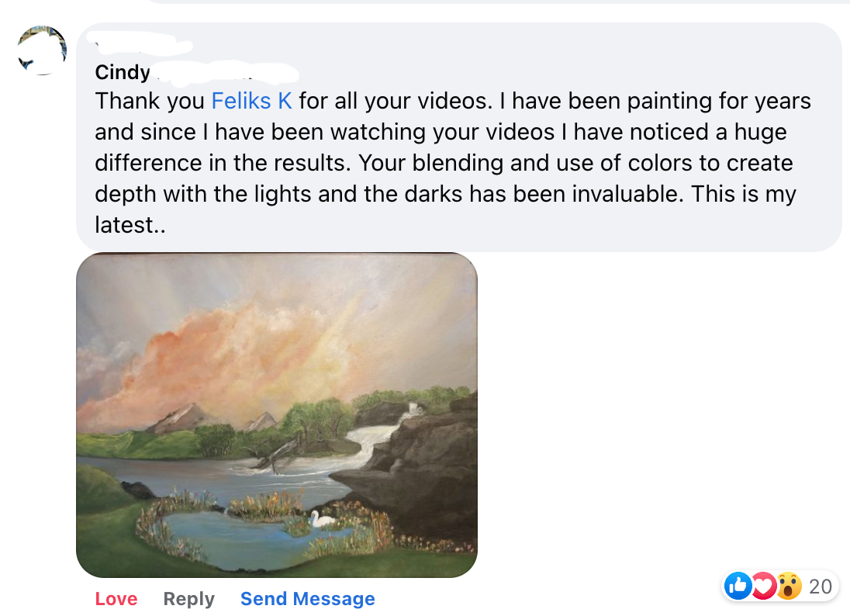The width and height of the screenshot is (850, 616).
Task: Open the Feliks K profile mention
Action: point(252,101)
